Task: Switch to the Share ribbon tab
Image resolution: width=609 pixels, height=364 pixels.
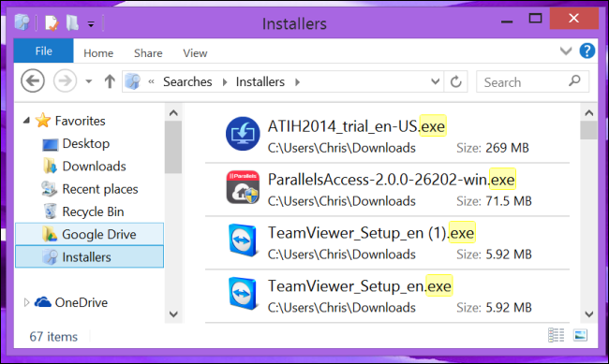Action: 148,53
